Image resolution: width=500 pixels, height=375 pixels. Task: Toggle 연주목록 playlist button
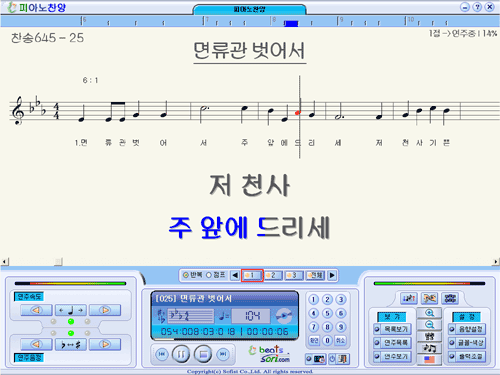tap(392, 343)
